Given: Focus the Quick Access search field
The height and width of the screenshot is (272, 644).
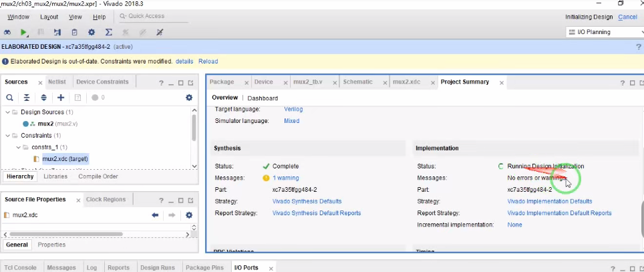Looking at the screenshot, I should [154, 17].
